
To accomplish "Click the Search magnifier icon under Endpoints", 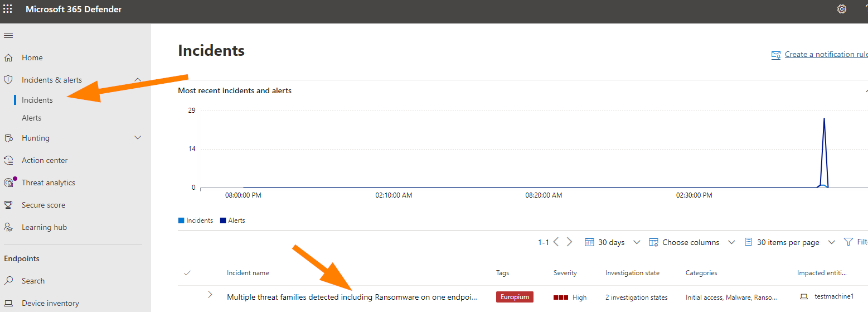I will pyautogui.click(x=8, y=281).
